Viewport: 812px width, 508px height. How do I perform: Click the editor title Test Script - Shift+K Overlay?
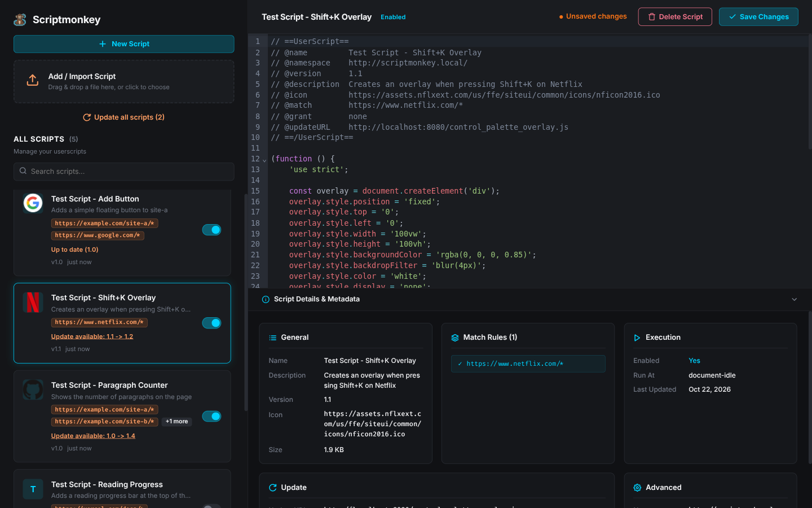(316, 17)
